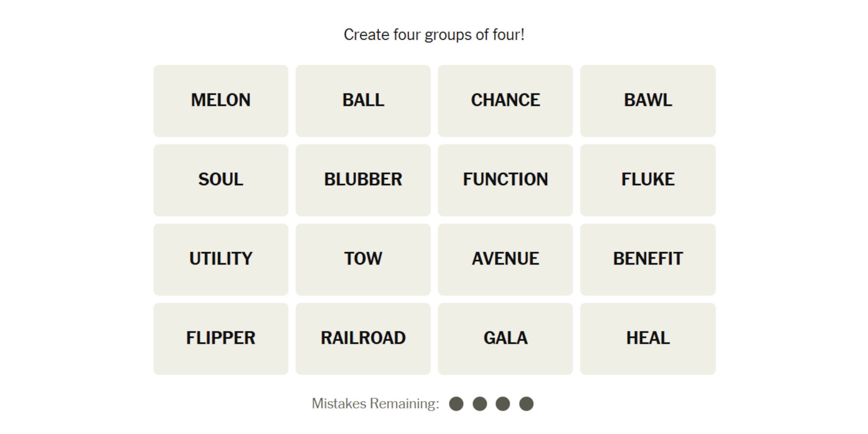Toggle the FLIPPER tile

221,339
